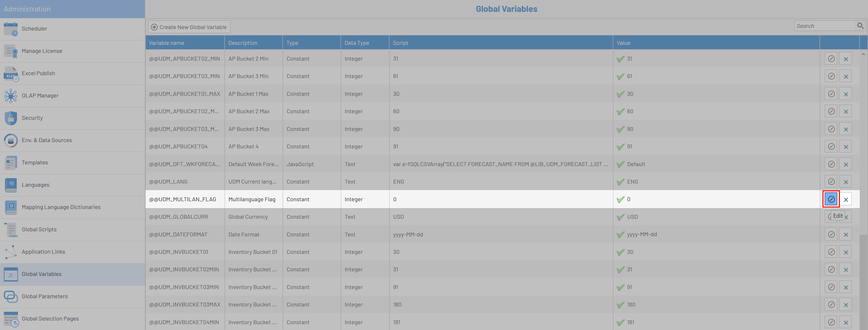Edit Default Week Forecast JavaScript variable
Screen dimensions: 868x330
[x=831, y=164]
